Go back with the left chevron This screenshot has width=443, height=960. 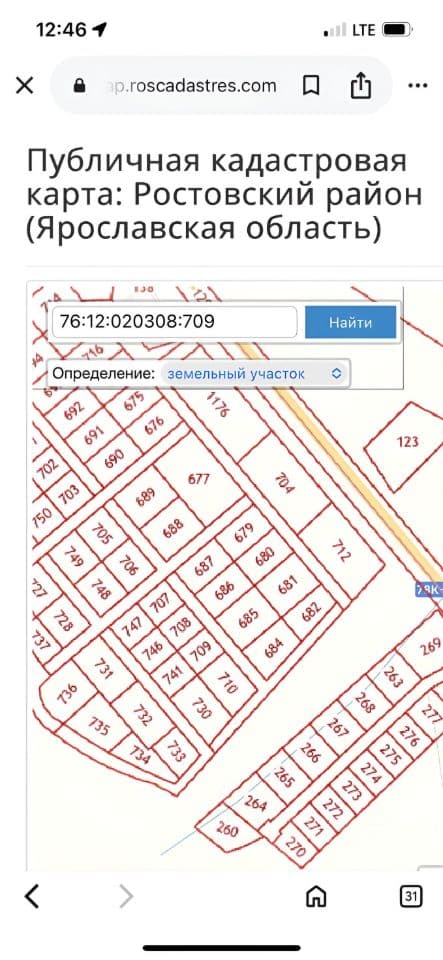32,897
